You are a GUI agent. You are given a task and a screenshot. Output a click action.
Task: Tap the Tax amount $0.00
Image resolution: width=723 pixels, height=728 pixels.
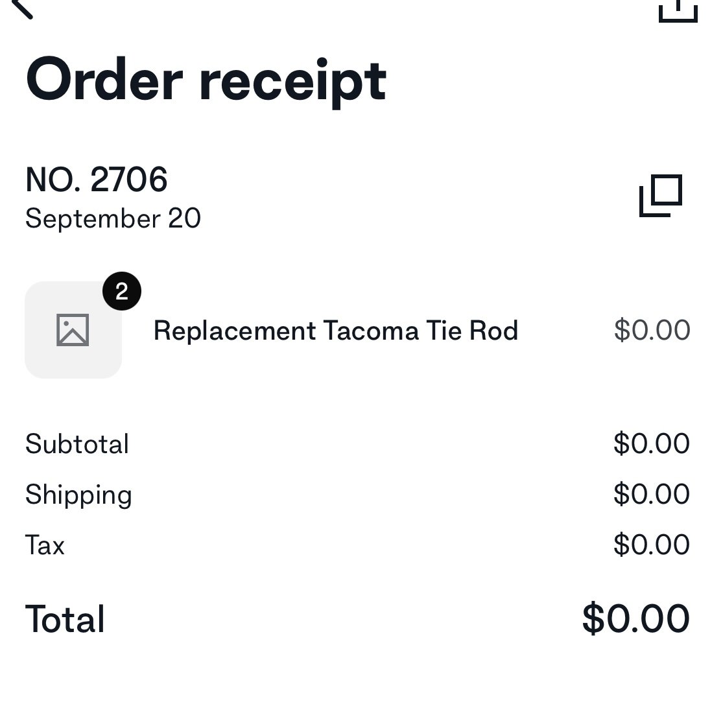tap(652, 544)
